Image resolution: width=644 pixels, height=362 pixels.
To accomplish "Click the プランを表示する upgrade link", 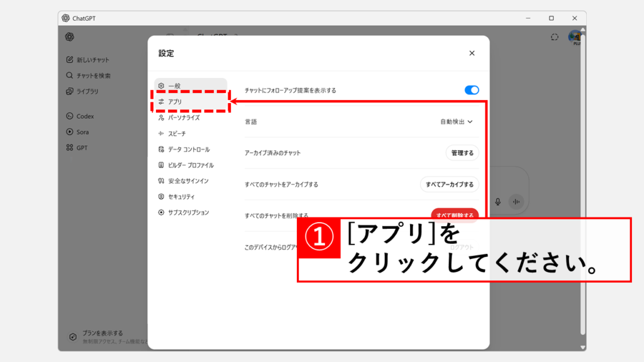I will pos(102,333).
